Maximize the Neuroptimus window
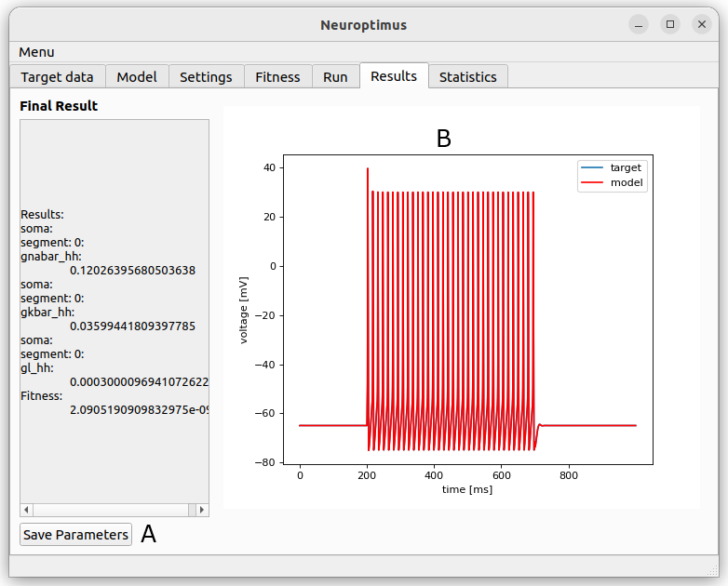The height and width of the screenshot is (586, 728). [670, 24]
